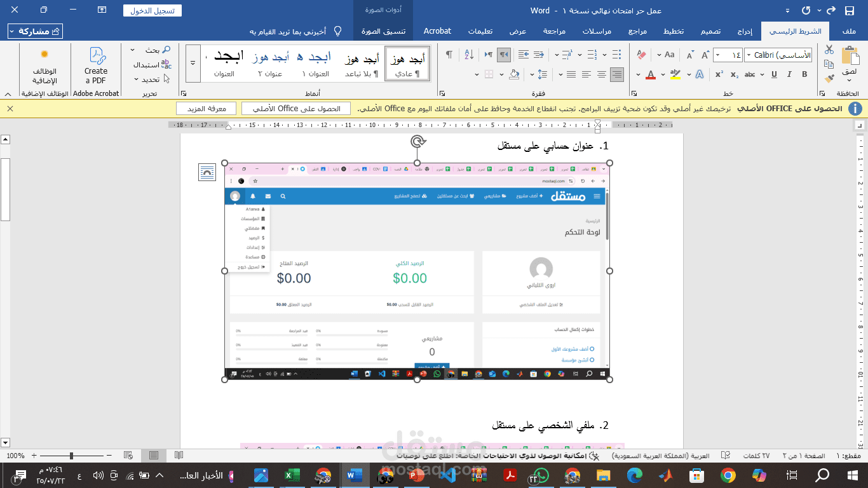
Task: Click the Cut scissors icon
Action: click(x=829, y=50)
